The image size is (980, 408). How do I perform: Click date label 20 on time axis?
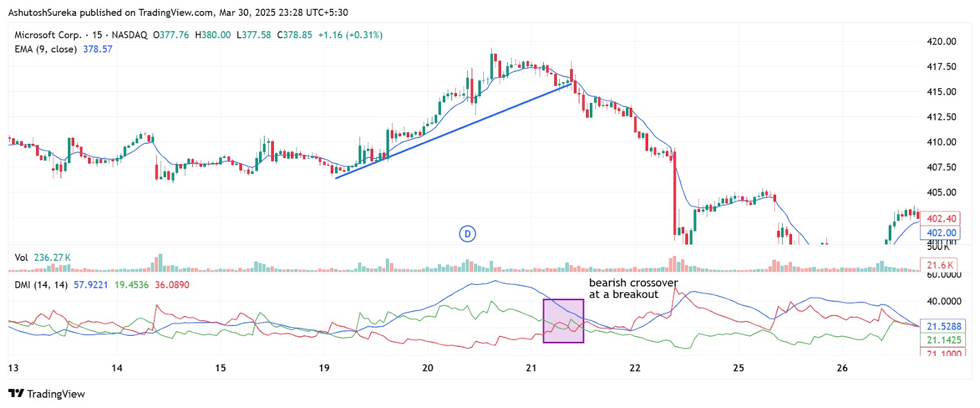pyautogui.click(x=428, y=368)
